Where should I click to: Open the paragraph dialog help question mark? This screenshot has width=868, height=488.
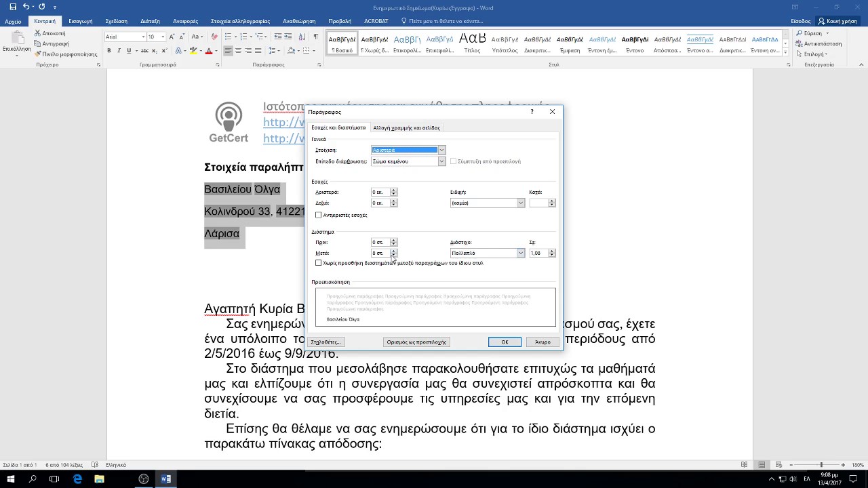(x=532, y=112)
